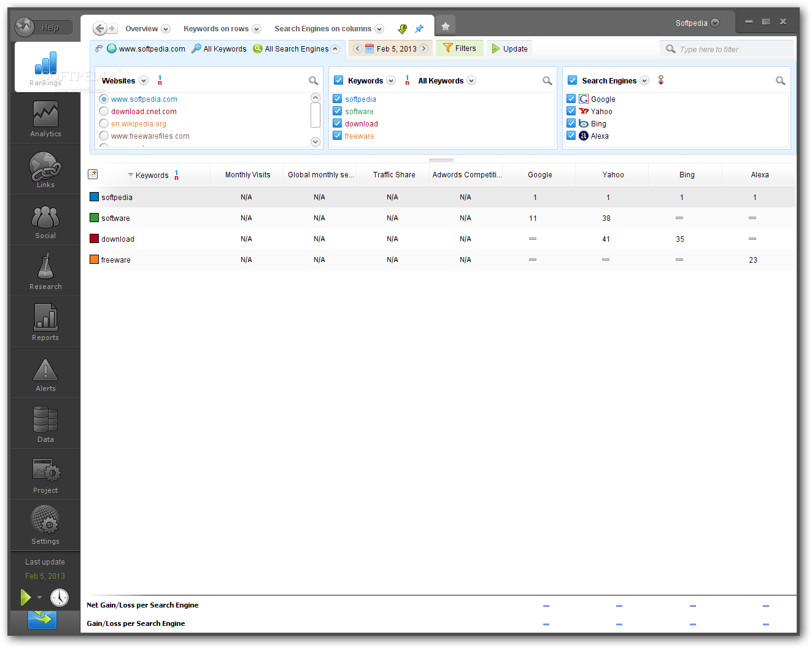
Task: Click the Websites sort order icon
Action: (x=160, y=80)
